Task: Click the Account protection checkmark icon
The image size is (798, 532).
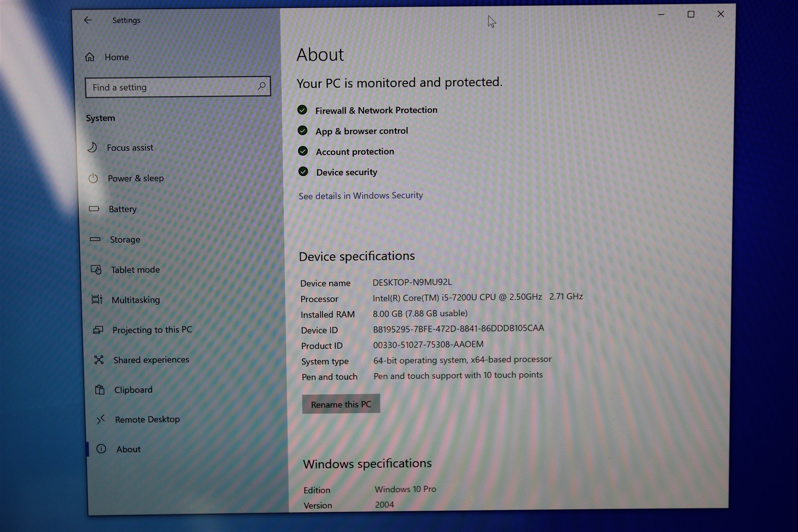Action: [x=303, y=151]
